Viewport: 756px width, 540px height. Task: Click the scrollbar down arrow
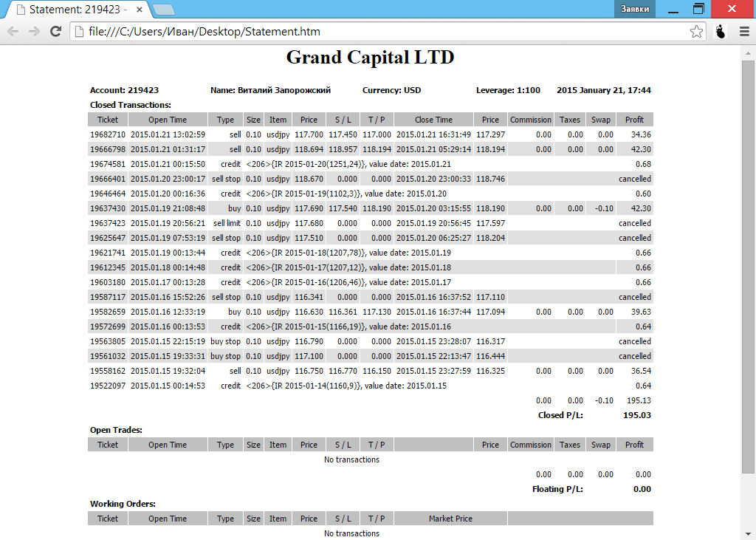coord(749,534)
